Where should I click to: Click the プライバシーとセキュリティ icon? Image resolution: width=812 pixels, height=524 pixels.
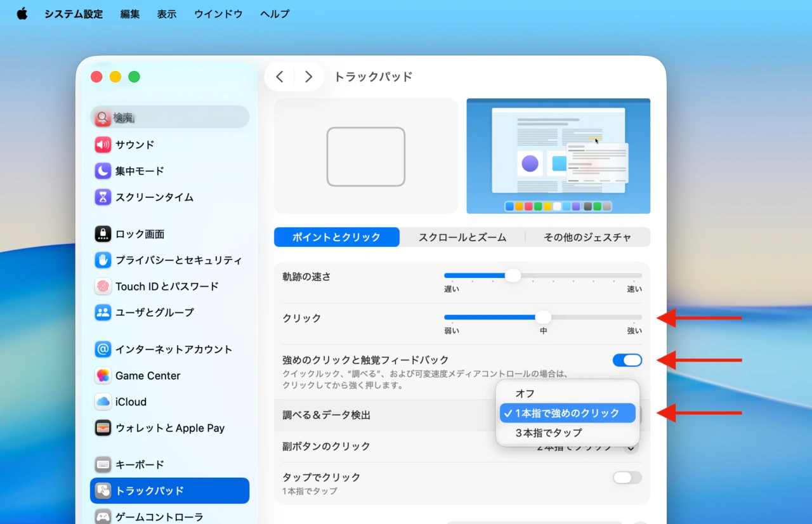[x=102, y=260]
